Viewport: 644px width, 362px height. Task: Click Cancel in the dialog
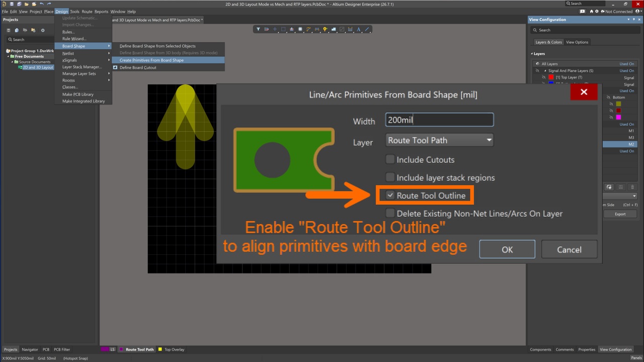point(569,249)
